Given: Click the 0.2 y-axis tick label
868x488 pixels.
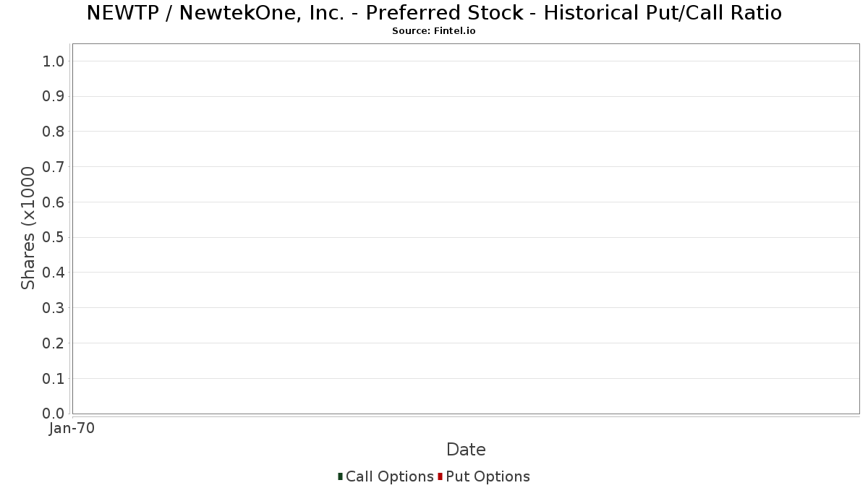Looking at the screenshot, I should click(54, 343).
